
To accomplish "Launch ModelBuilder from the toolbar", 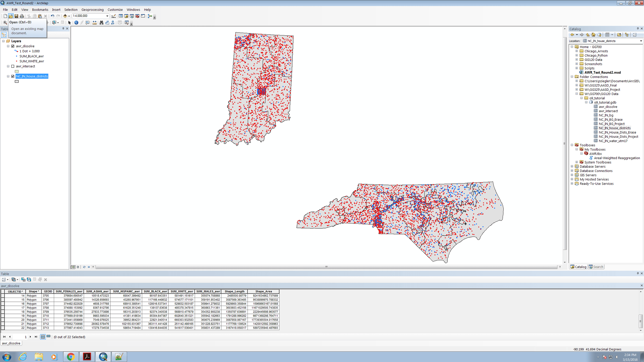I will pyautogui.click(x=150, y=16).
